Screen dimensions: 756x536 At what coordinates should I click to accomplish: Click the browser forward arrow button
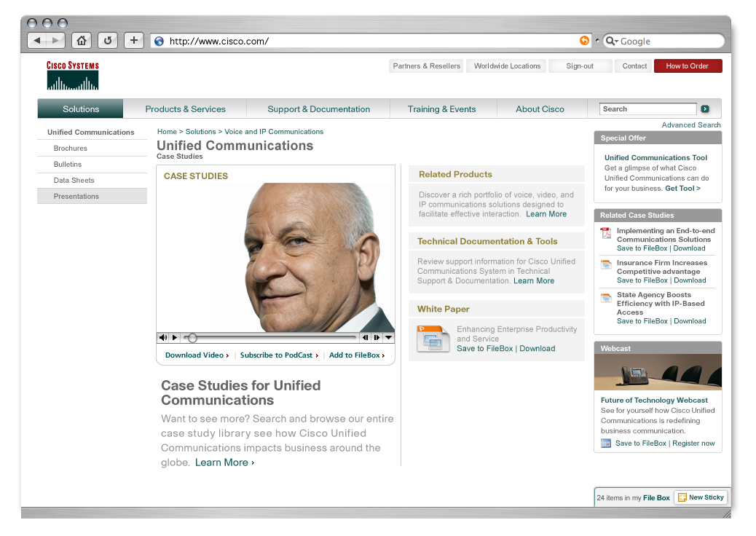[x=56, y=41]
